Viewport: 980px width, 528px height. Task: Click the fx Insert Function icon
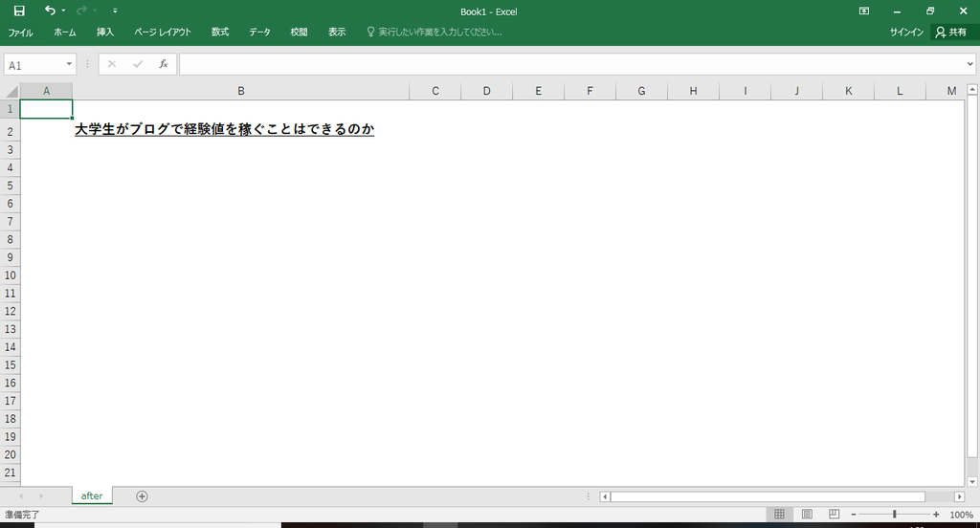point(163,64)
